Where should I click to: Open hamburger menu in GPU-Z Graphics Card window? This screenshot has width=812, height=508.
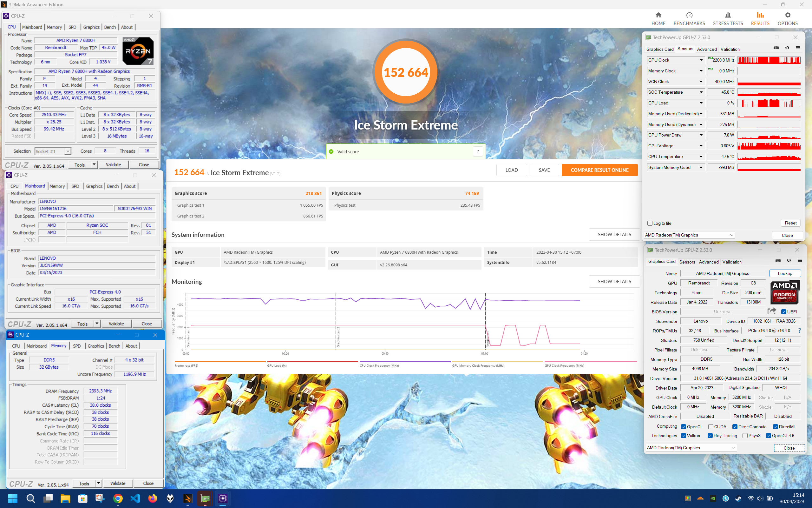tap(800, 260)
